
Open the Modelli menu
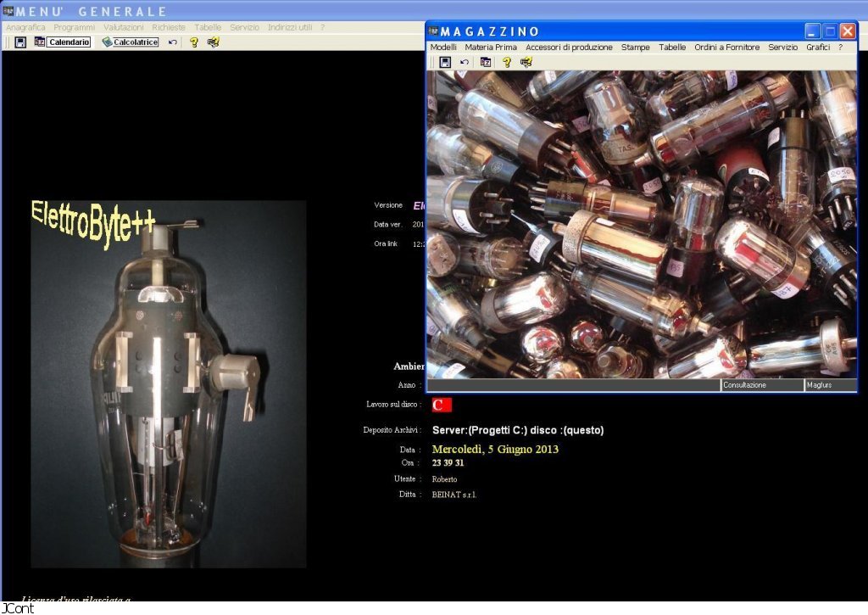443,48
